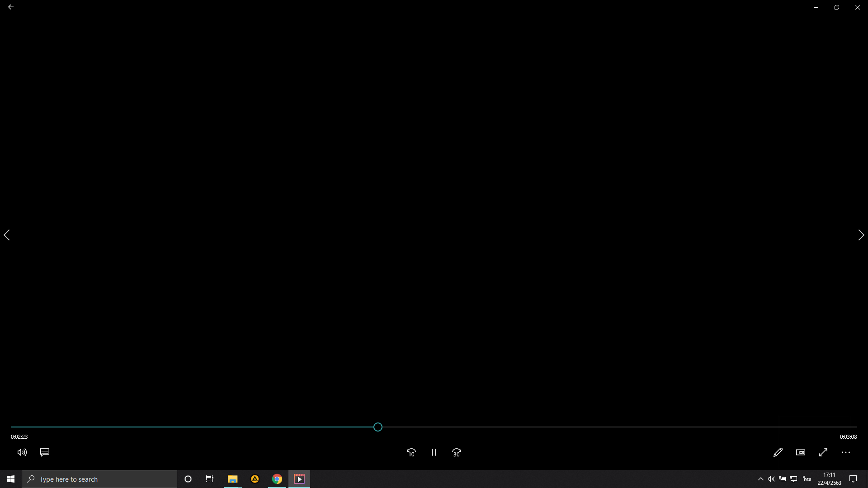Screen dimensions: 868x488
Task: Open Task View on the taskbar
Action: (210, 479)
